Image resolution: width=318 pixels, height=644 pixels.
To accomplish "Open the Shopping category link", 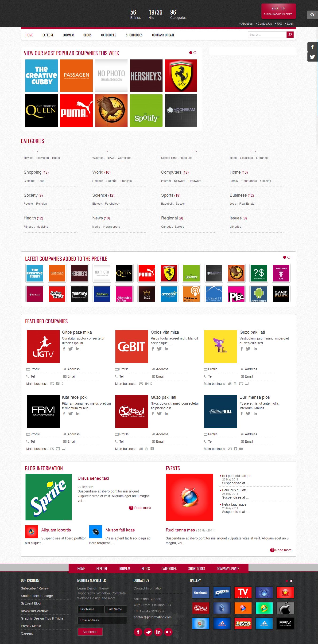I will (x=32, y=172).
